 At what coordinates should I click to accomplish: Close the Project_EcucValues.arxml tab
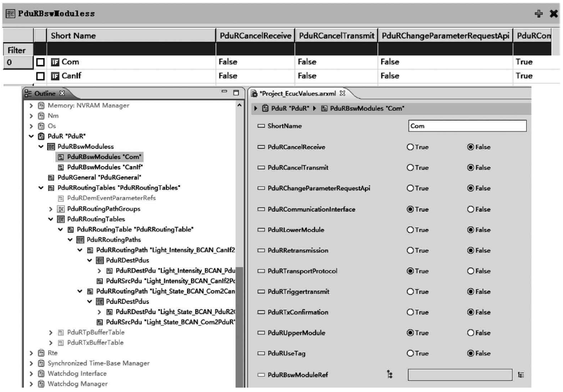coord(342,93)
